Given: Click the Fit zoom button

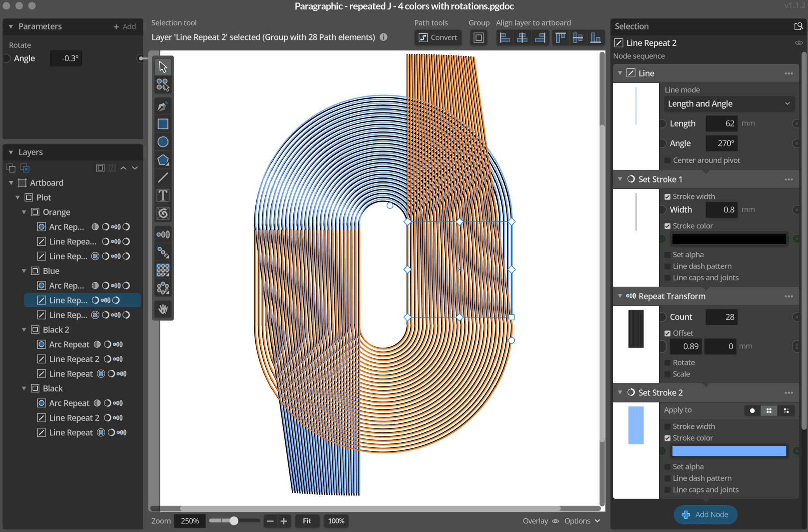Looking at the screenshot, I should [306, 521].
